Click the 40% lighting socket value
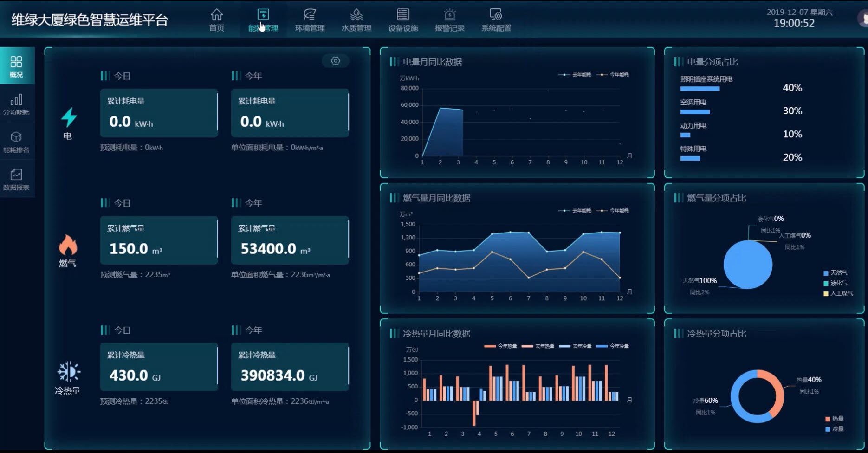 [x=792, y=88]
